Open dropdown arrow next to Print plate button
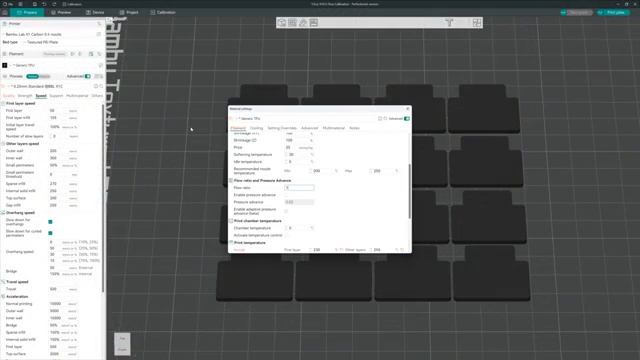Screen dimensions: 640x360 click(600, 13)
